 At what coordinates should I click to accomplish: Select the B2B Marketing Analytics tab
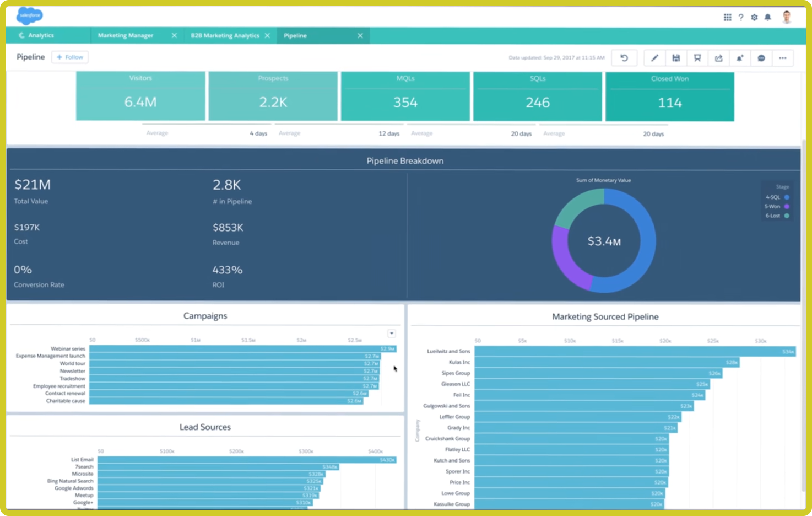point(225,35)
